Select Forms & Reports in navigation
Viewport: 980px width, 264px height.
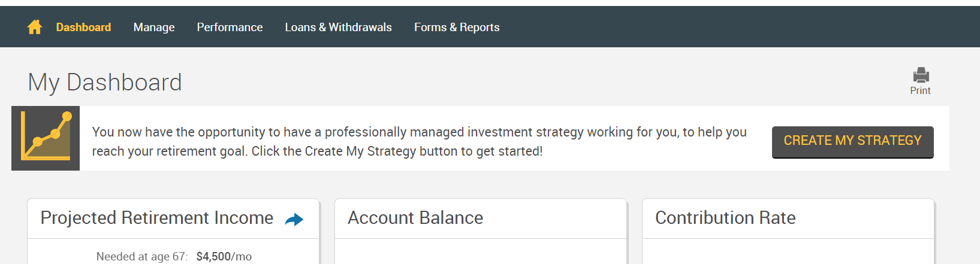pos(457,27)
